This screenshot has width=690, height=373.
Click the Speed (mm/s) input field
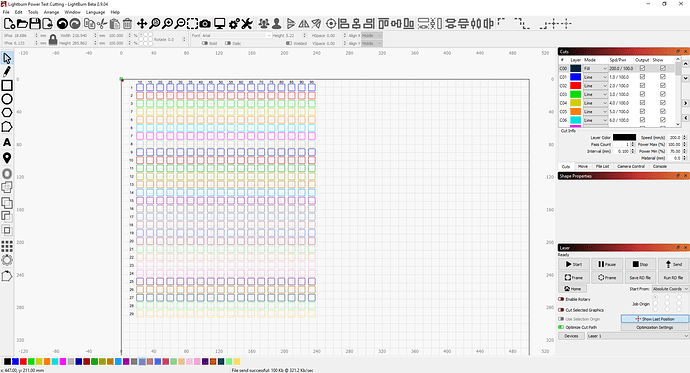675,138
